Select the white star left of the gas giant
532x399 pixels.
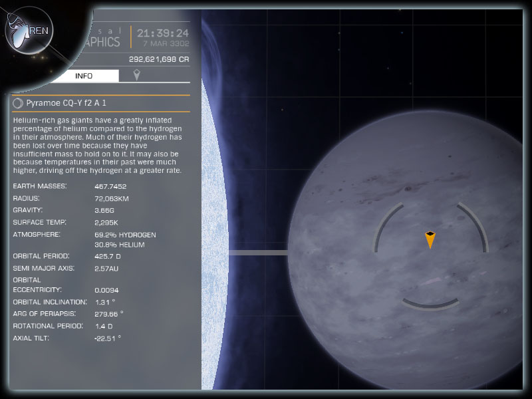[x=215, y=234]
